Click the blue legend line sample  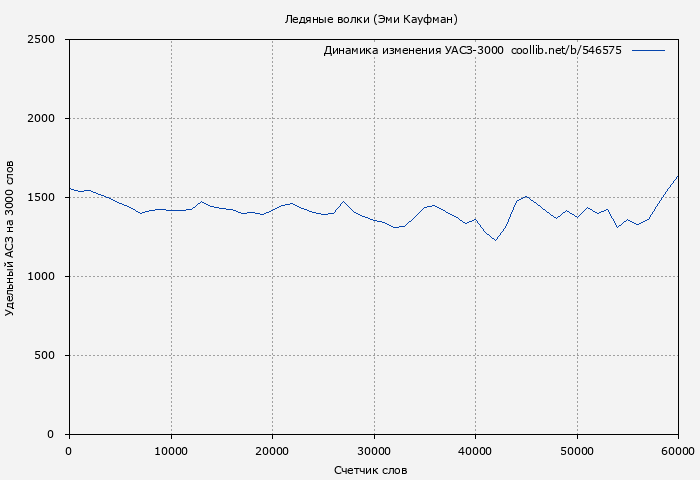point(648,50)
